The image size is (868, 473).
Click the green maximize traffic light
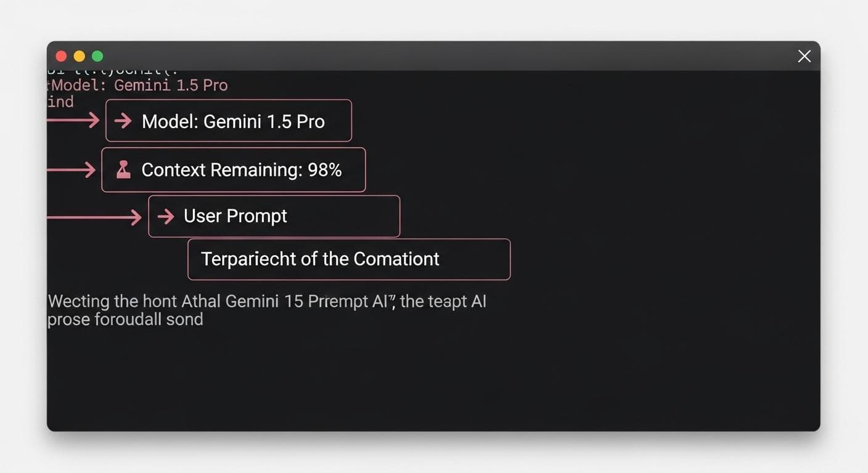[97, 55]
